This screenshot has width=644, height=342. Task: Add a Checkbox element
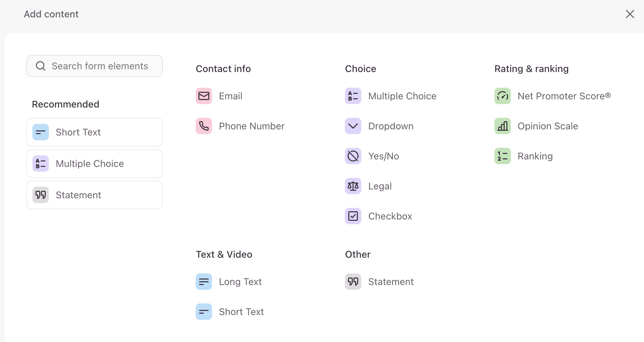pyautogui.click(x=379, y=216)
